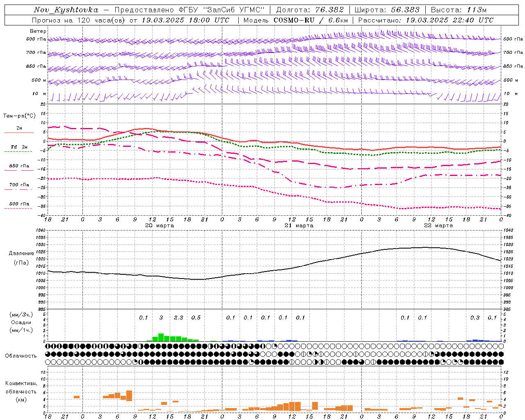The width and height of the screenshot is (525, 420).
Task: Click the Рассчитано: 19.03.2025 22:40 UTC text
Action: [426, 20]
